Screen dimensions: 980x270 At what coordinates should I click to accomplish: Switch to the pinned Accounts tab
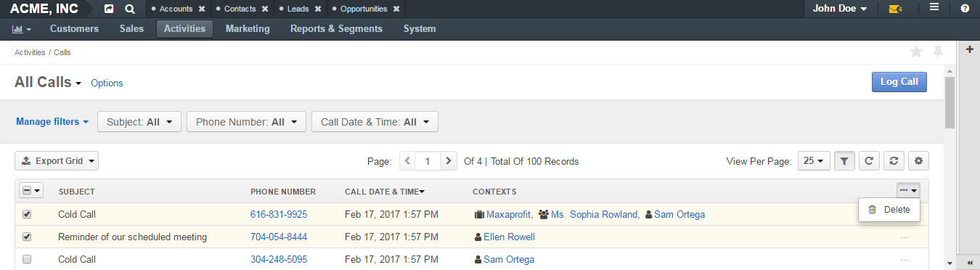pos(176,9)
